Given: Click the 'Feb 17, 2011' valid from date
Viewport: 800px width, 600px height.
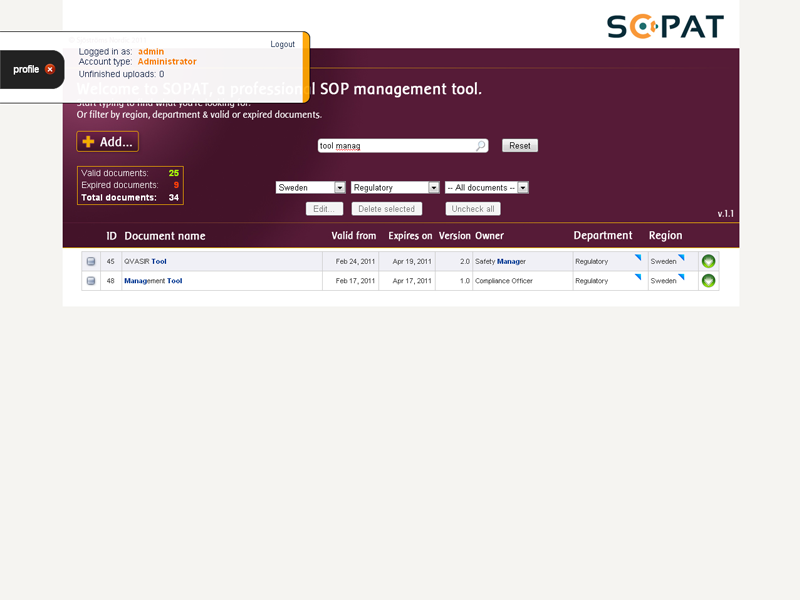Looking at the screenshot, I should pyautogui.click(x=355, y=281).
